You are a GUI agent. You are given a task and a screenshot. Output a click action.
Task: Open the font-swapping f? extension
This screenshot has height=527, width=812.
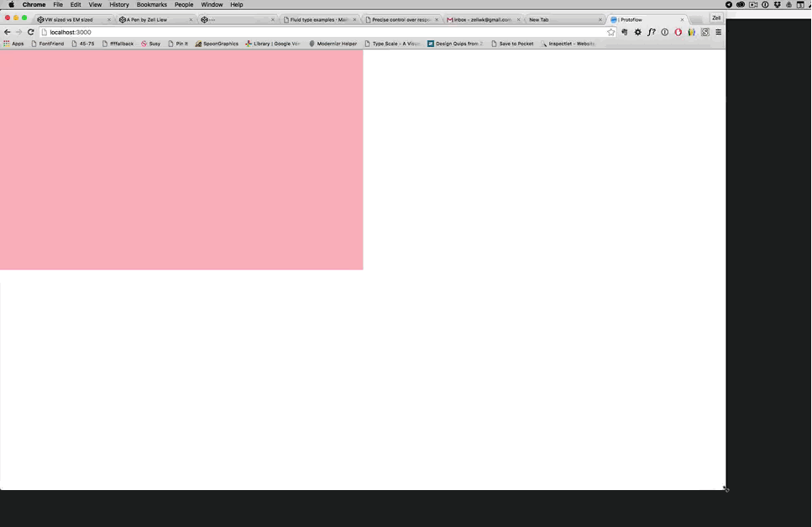[x=652, y=32]
